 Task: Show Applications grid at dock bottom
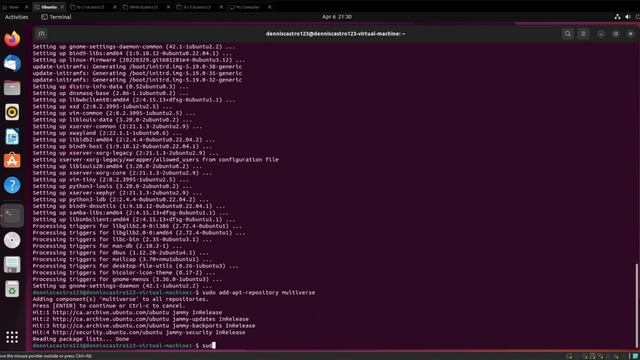click(x=12, y=337)
